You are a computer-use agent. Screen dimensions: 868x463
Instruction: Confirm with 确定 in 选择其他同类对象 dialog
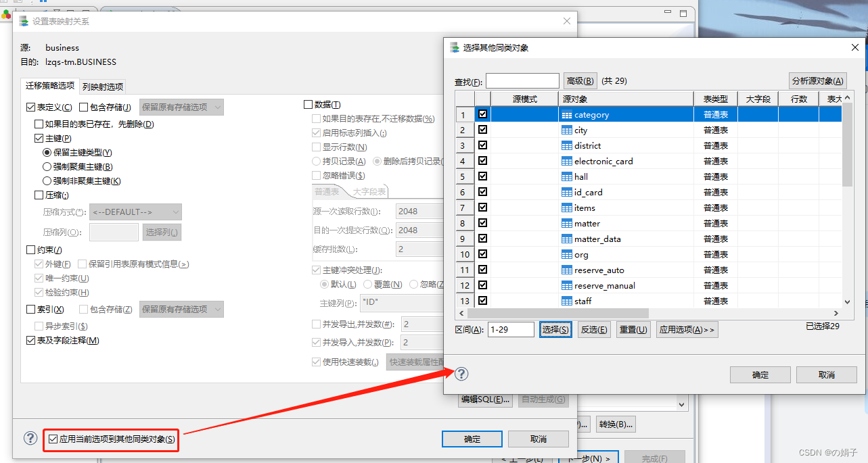coord(760,374)
